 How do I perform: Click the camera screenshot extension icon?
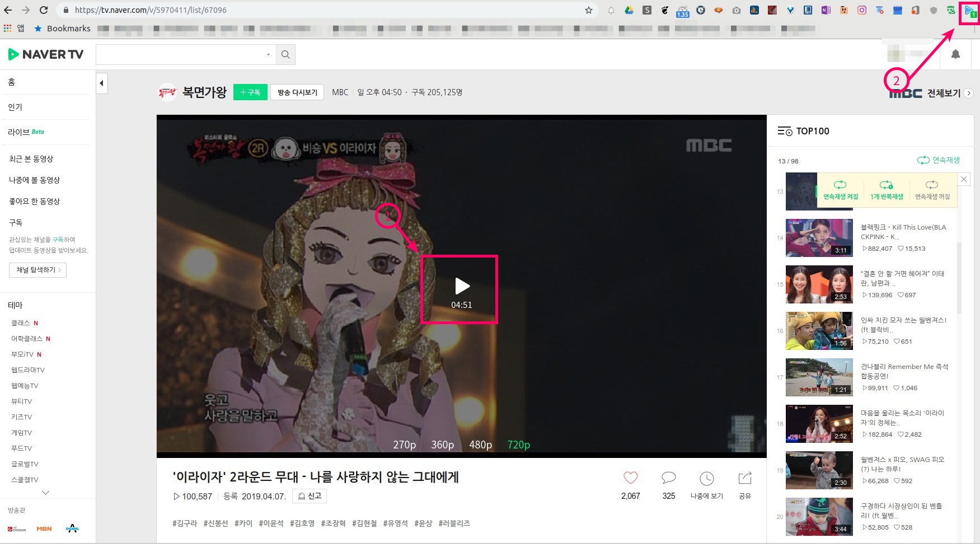pos(737,10)
